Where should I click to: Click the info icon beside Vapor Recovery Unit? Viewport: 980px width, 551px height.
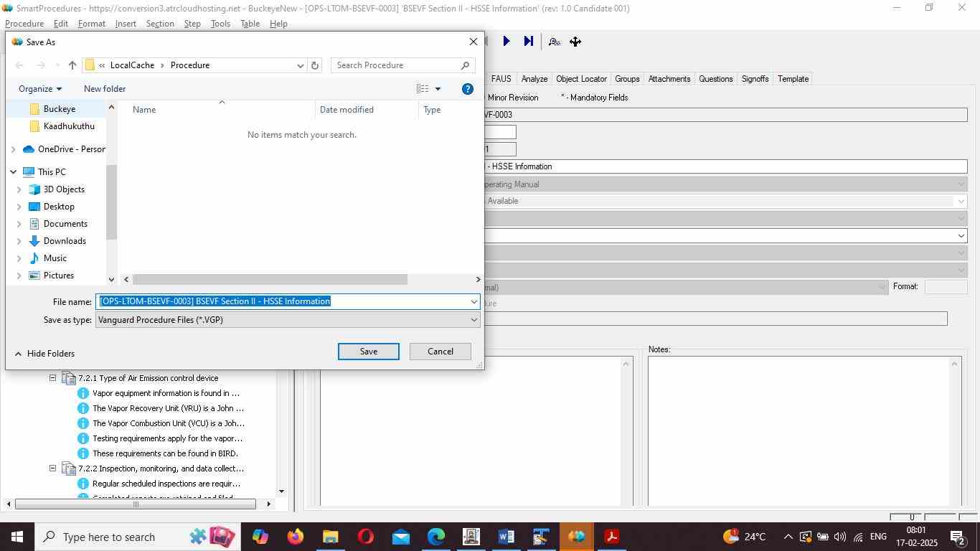[x=83, y=408]
